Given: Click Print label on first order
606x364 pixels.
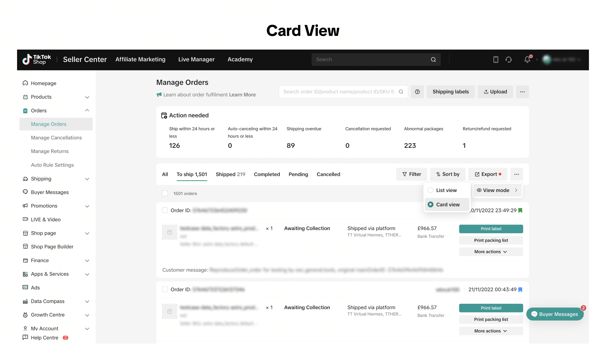Looking at the screenshot, I should pyautogui.click(x=491, y=229).
